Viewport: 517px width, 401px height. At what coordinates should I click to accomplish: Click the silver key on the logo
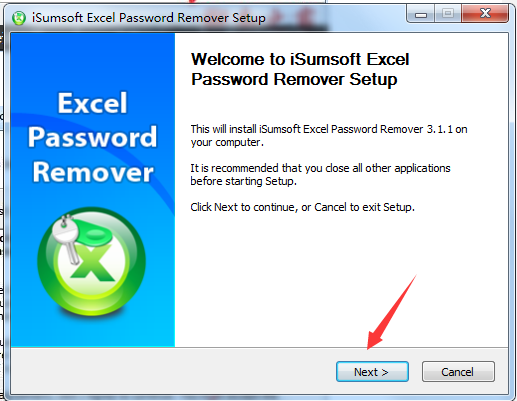coord(67,238)
